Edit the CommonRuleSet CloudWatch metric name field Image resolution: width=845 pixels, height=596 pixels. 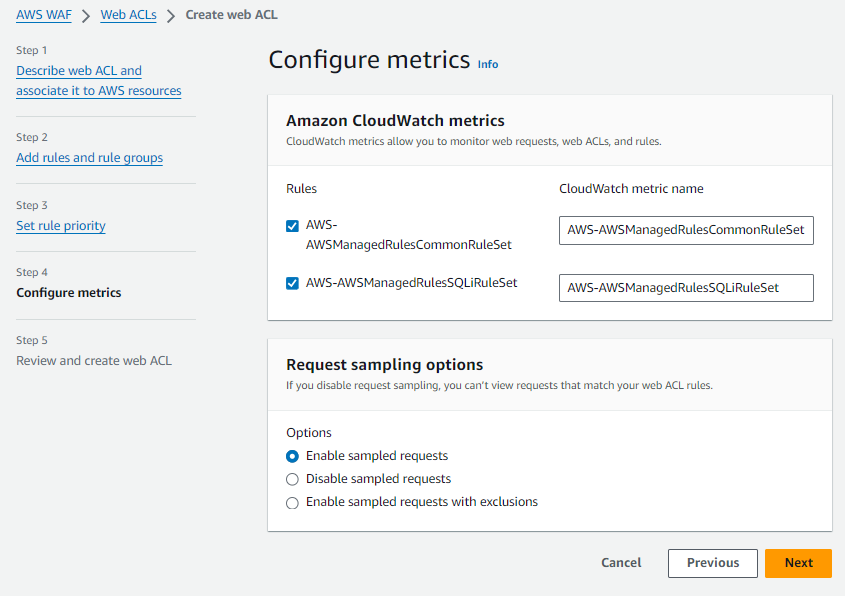click(x=686, y=231)
